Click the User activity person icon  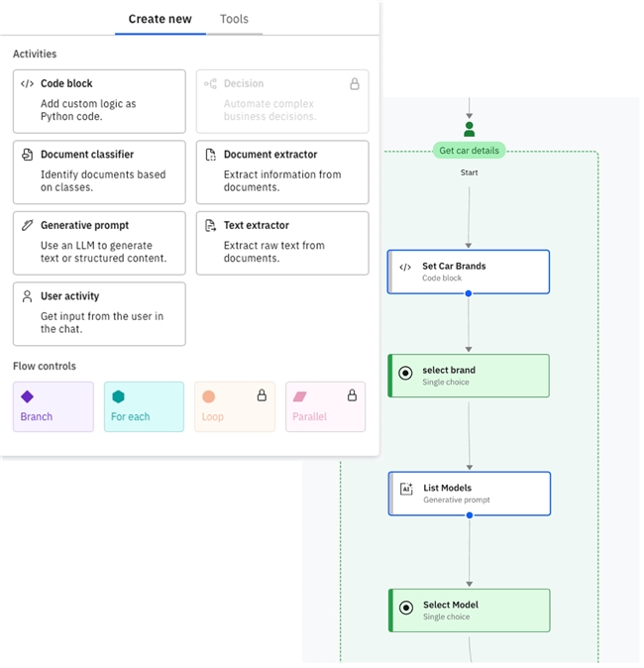pos(28,296)
